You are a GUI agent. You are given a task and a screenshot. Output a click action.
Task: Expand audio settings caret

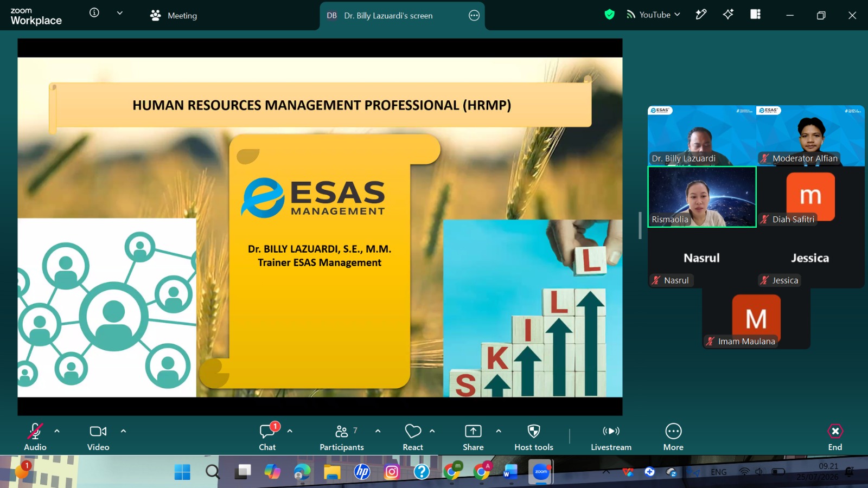click(57, 431)
